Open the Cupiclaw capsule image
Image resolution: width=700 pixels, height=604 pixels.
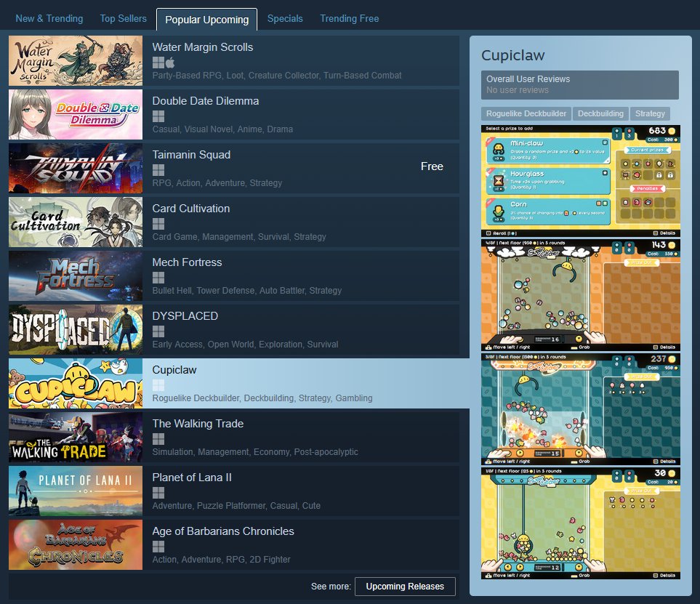pos(76,384)
